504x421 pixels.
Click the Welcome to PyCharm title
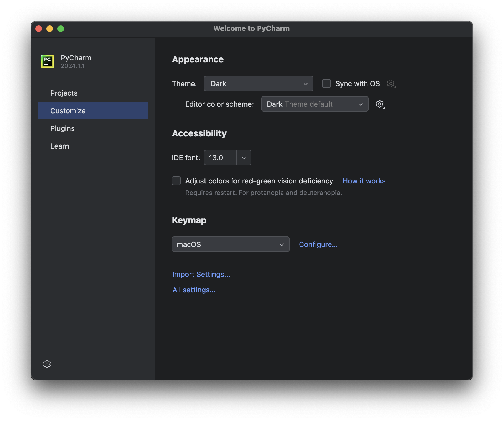pos(251,28)
